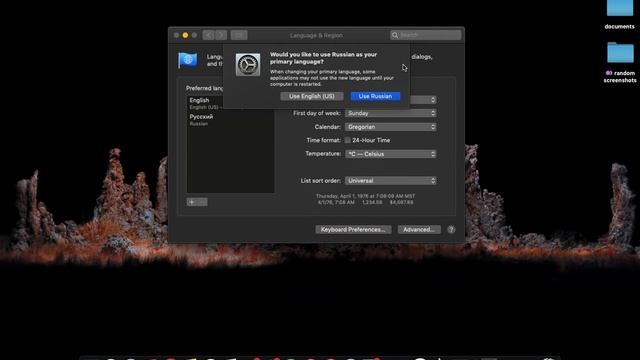
Task: Click the Search field in toolbar
Action: click(x=426, y=35)
